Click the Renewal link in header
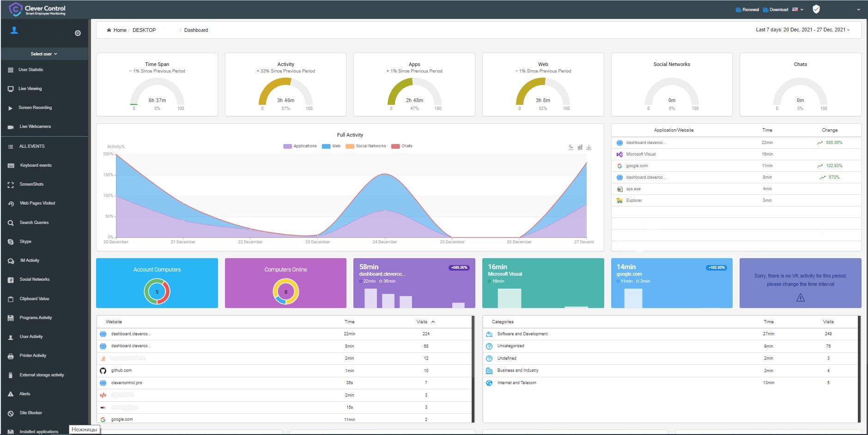 pos(747,10)
